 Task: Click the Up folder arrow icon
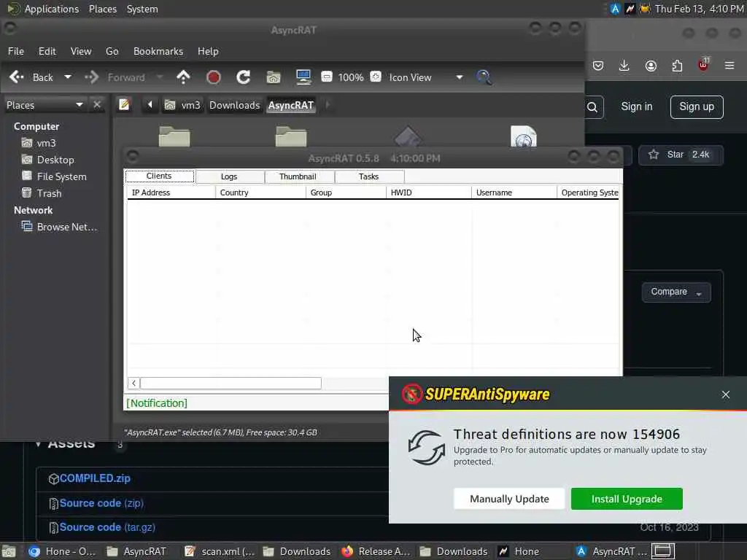(x=183, y=77)
